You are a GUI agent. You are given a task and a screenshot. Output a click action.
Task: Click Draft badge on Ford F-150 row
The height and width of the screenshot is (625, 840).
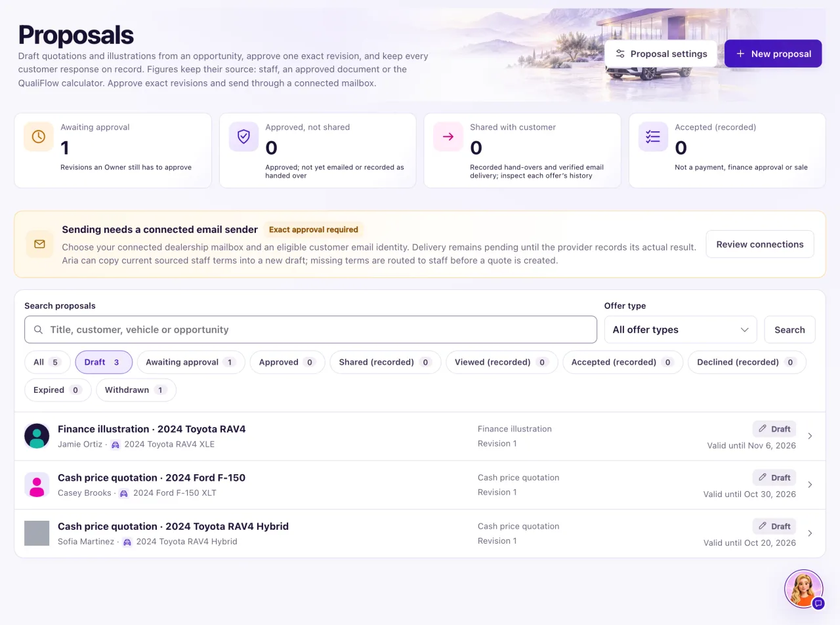[774, 477]
